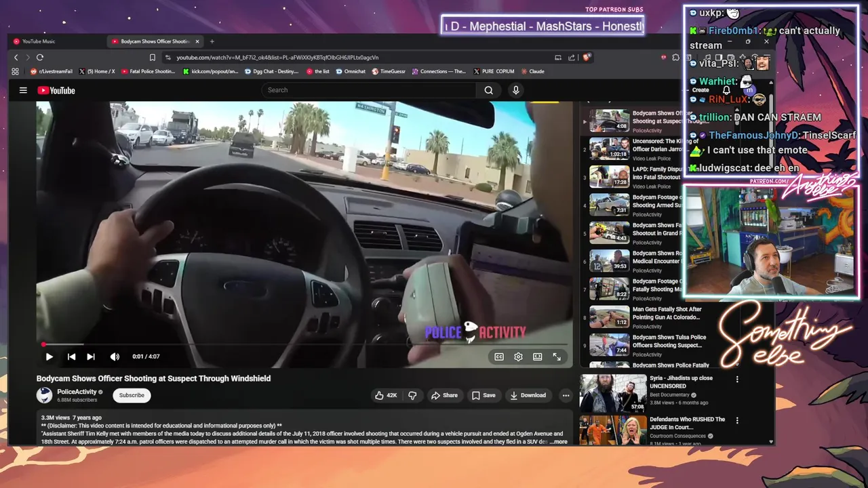Viewport: 868px width, 488px height.
Task: Bookmark the page using the address bar icon
Action: click(153, 58)
